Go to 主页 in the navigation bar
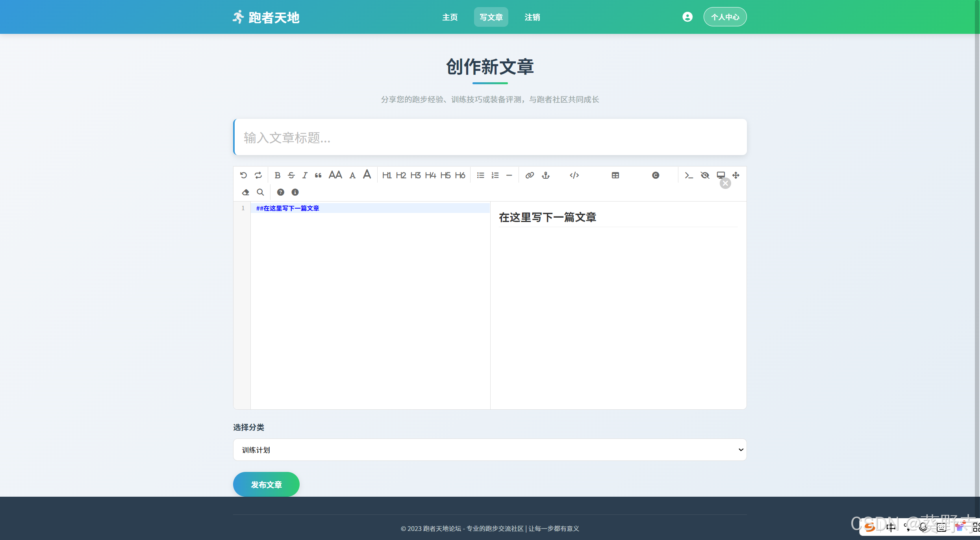 [450, 17]
